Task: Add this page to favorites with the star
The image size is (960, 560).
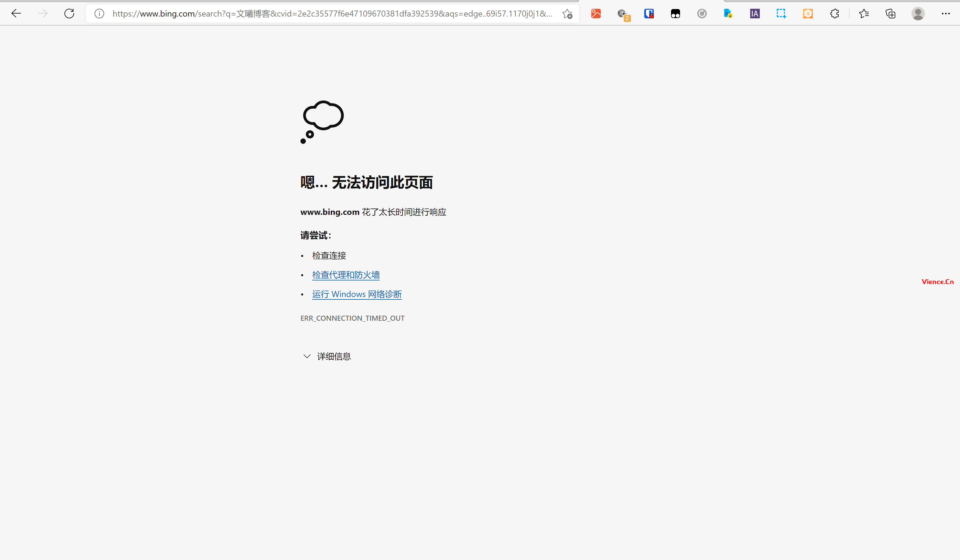Action: tap(567, 13)
